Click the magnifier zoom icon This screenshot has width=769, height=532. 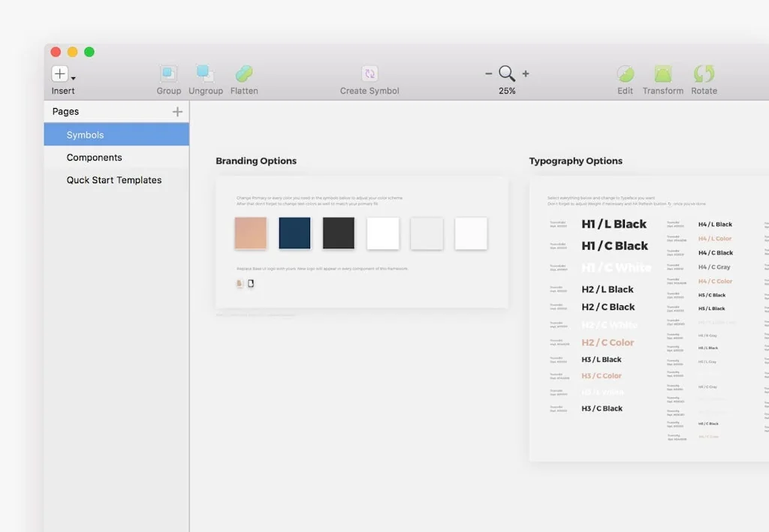click(x=507, y=74)
